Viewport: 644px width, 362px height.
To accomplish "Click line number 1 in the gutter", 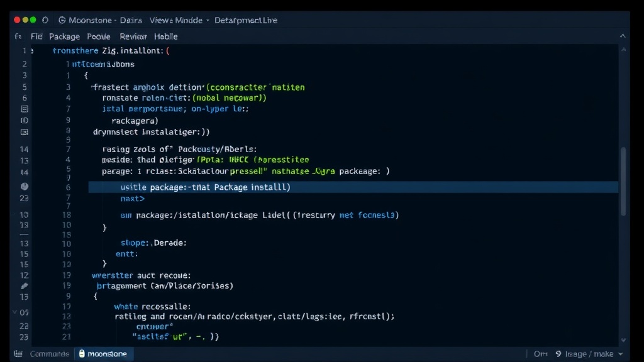I will pyautogui.click(x=25, y=50).
